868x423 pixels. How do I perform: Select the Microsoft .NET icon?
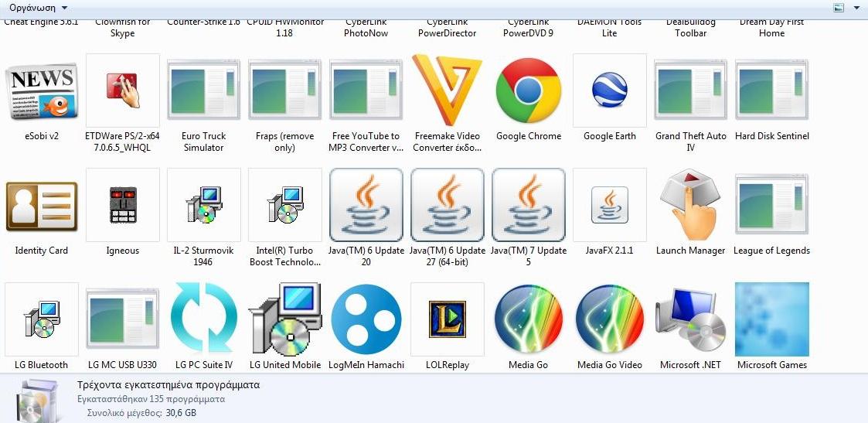(x=691, y=319)
